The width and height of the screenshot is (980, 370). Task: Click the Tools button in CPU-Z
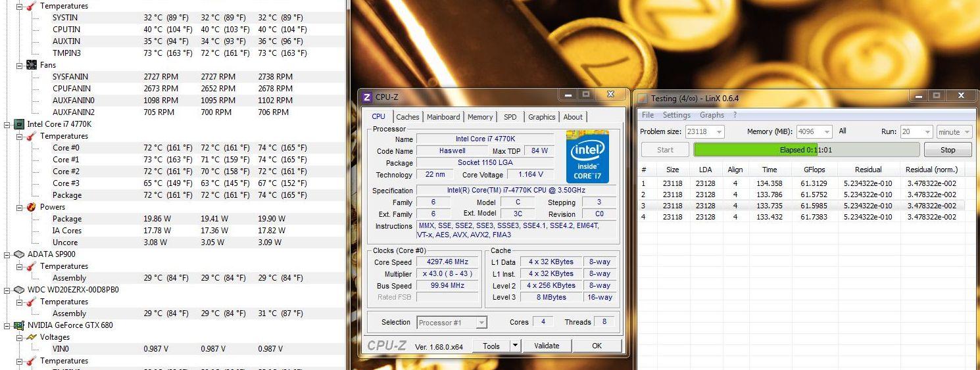tap(491, 346)
